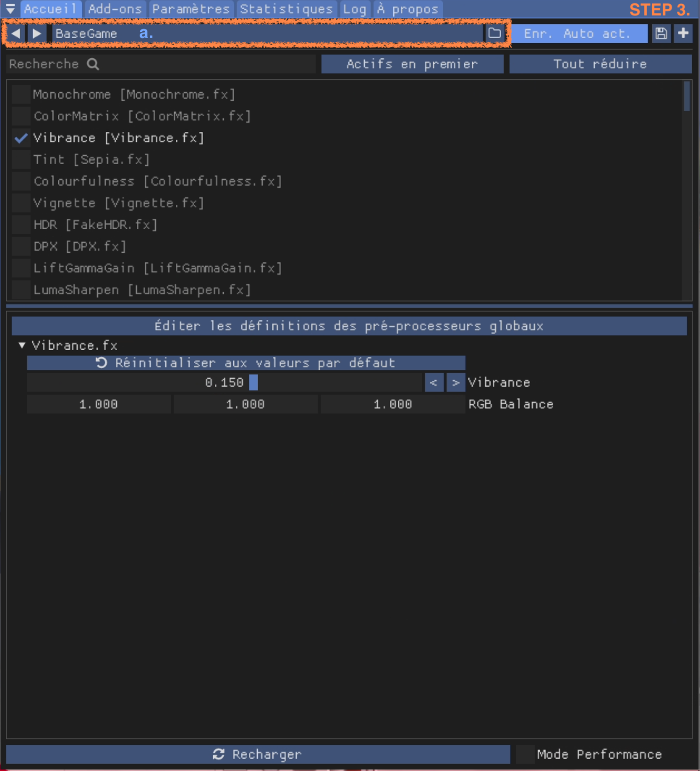Select the LumaSharpen [LumaSharpen.fx] row text

(142, 290)
